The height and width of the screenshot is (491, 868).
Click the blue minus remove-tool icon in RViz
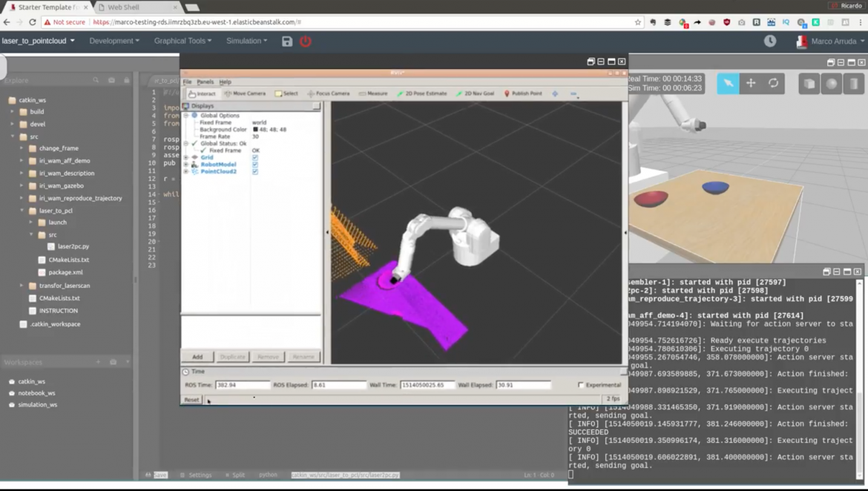pos(573,93)
